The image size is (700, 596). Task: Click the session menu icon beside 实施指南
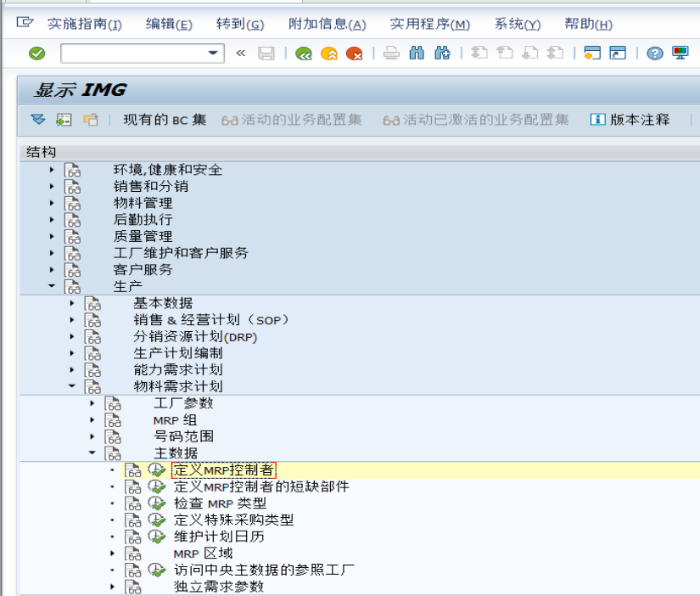tap(25, 22)
